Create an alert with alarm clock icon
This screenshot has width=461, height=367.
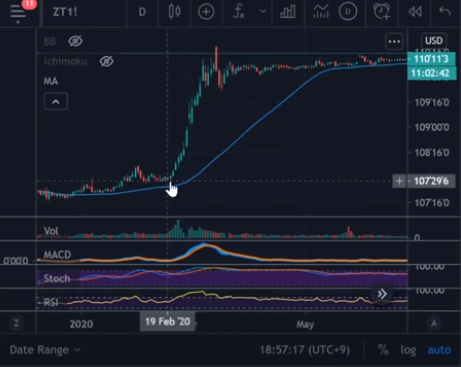click(x=382, y=12)
